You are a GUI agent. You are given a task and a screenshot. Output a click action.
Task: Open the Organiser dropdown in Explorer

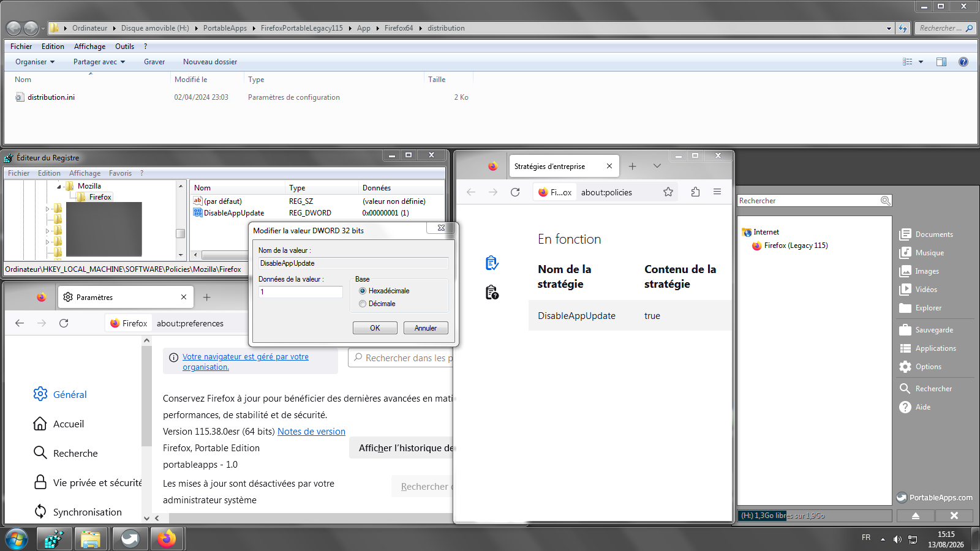click(x=35, y=62)
